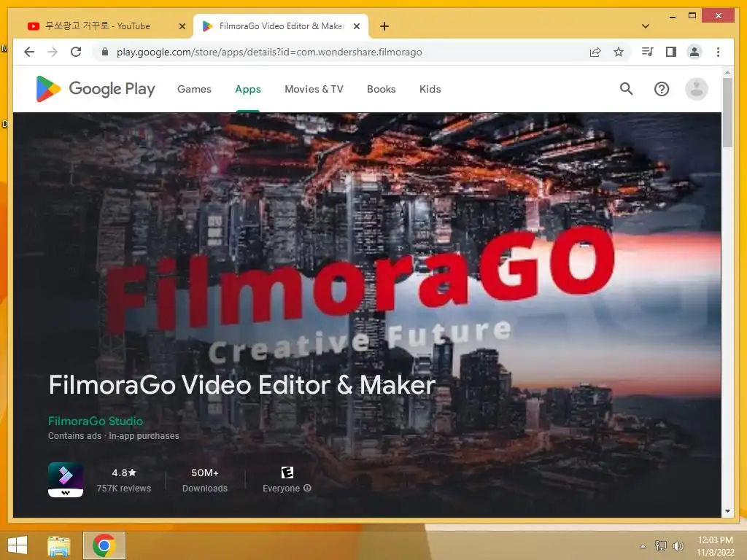Show hidden system tray icons

(643, 546)
